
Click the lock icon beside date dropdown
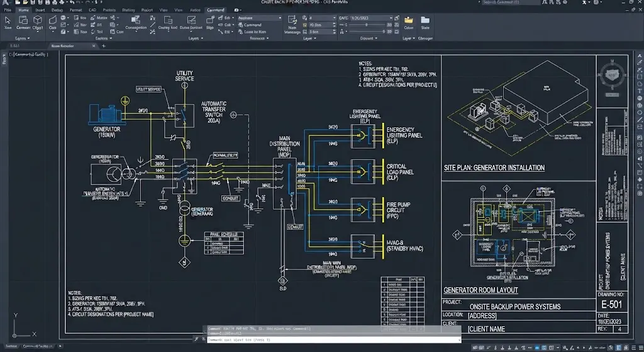coord(396,18)
